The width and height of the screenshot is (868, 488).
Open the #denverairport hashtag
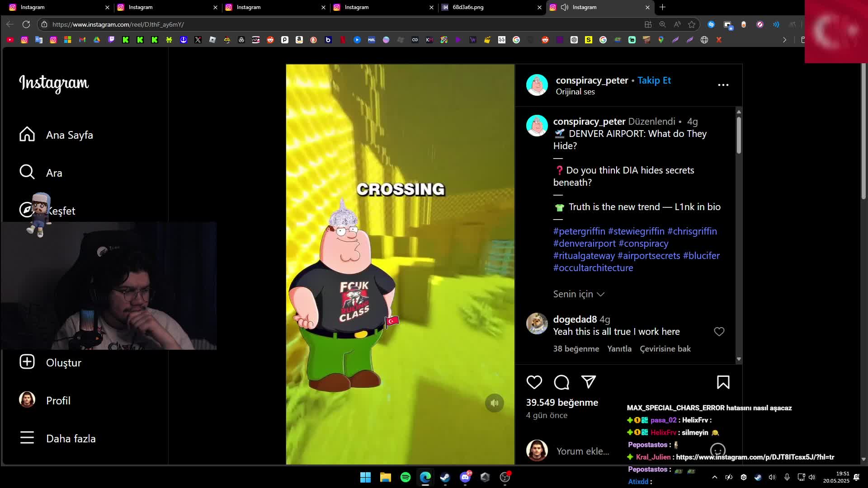point(585,244)
